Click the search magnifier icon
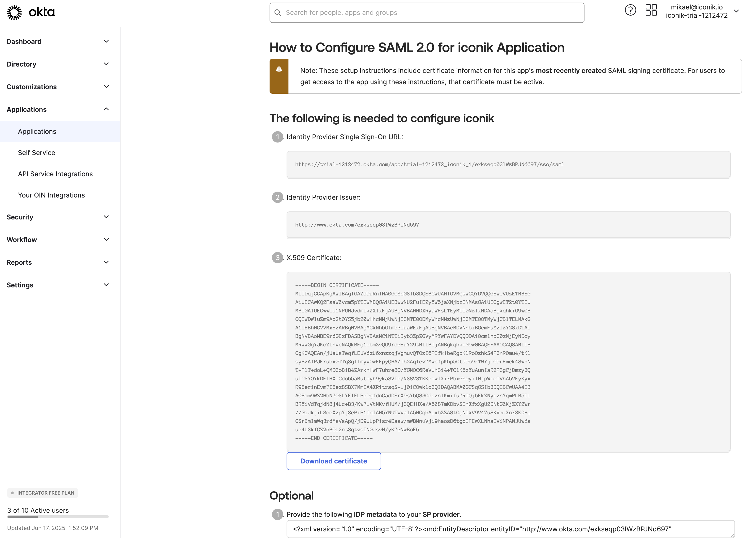 tap(278, 13)
